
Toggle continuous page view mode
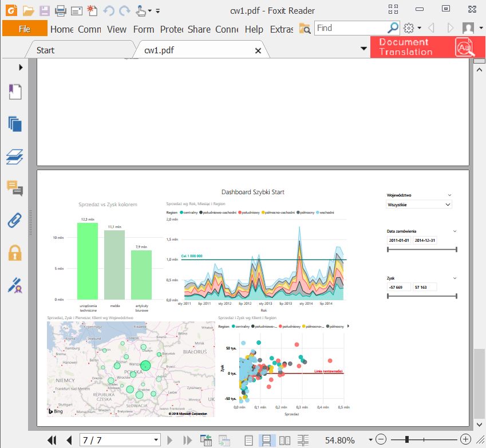[266, 440]
